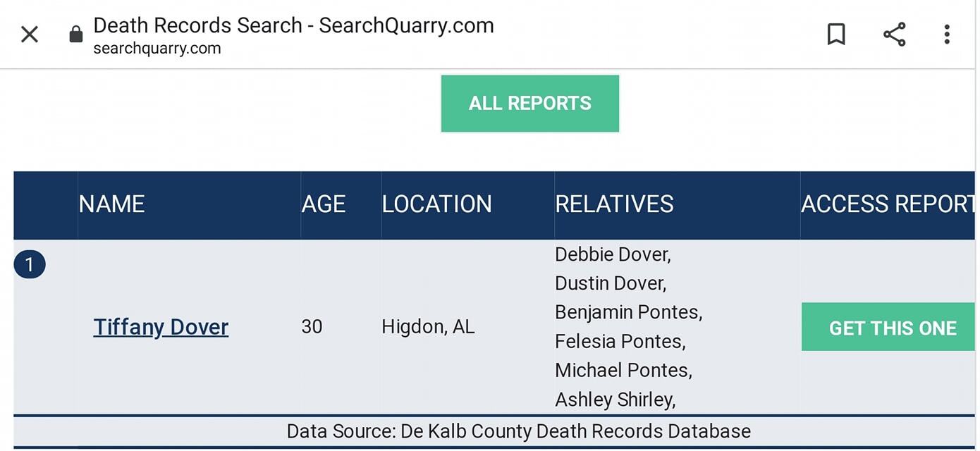Click the GET THIS ONE button
Viewport: 980px width, 451px height.
click(888, 327)
